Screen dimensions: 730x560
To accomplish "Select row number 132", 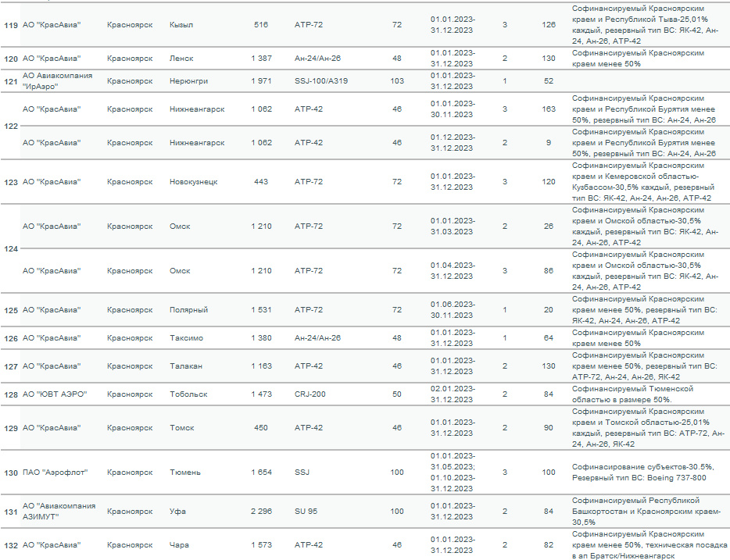I will point(11,545).
